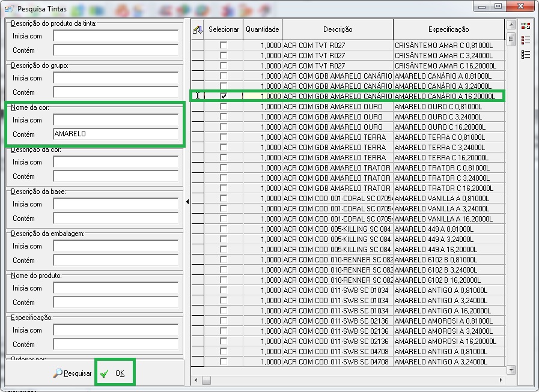
Task: Uncheck the AMARELO CANÁRIO A 16,20000L row
Action: tap(224, 96)
